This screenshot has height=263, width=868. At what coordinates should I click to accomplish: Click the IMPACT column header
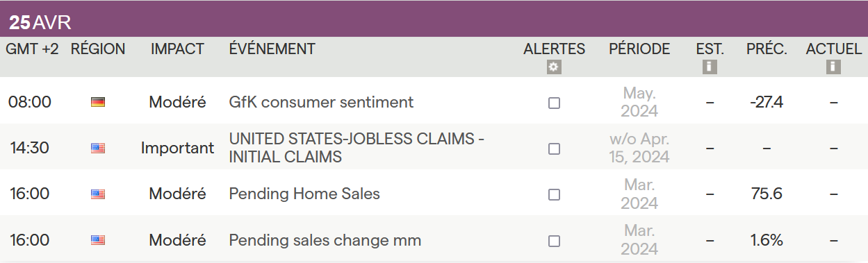coord(177,49)
